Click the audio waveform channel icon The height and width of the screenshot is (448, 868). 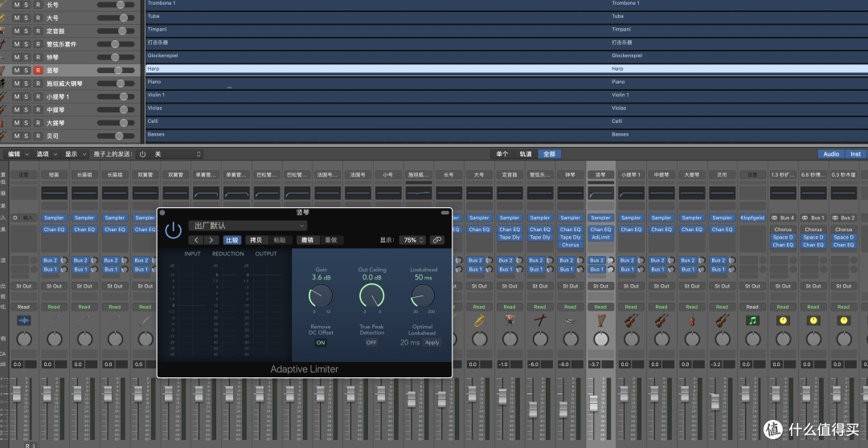coord(24,320)
